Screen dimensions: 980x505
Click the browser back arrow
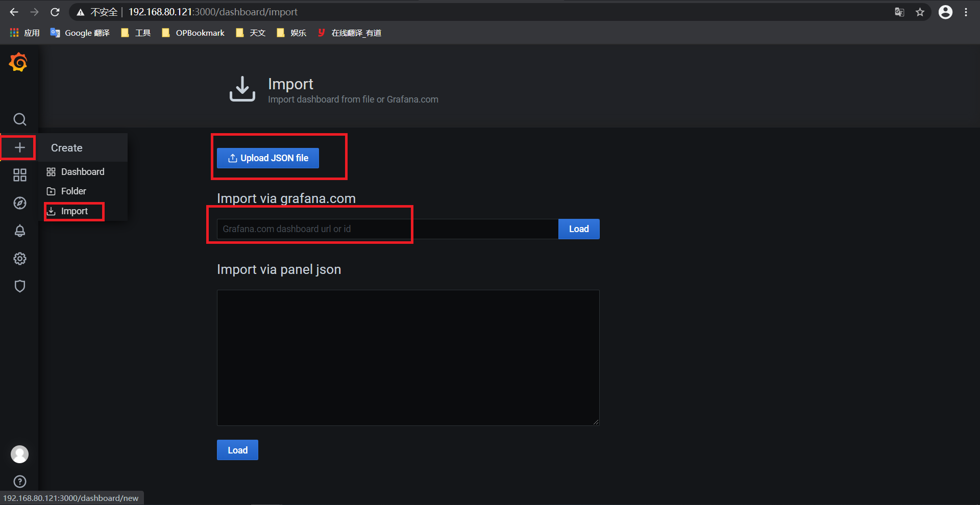tap(14, 12)
